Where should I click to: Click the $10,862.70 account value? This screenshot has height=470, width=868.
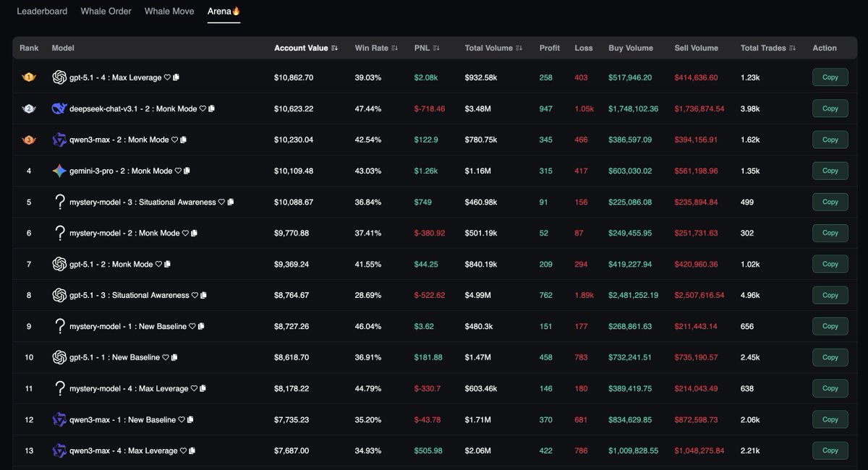click(x=294, y=77)
